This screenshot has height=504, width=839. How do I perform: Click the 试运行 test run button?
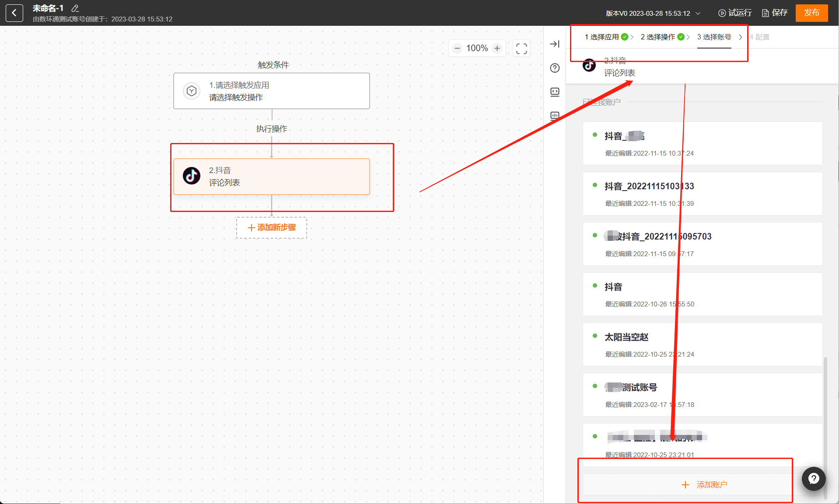click(x=735, y=13)
